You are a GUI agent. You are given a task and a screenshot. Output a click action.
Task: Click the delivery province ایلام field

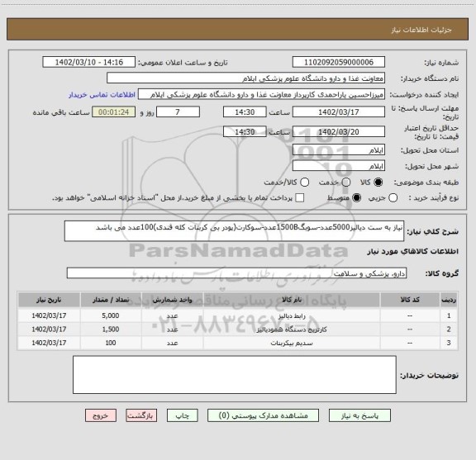[x=339, y=150]
